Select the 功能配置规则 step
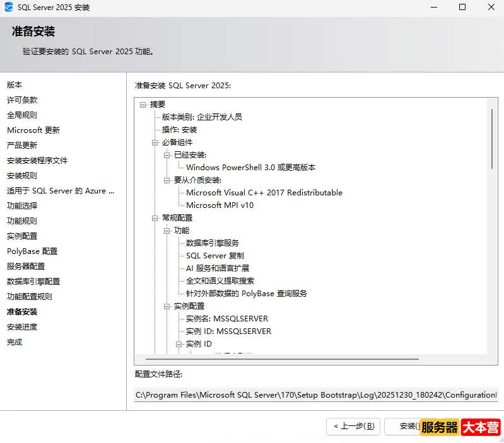 point(30,296)
